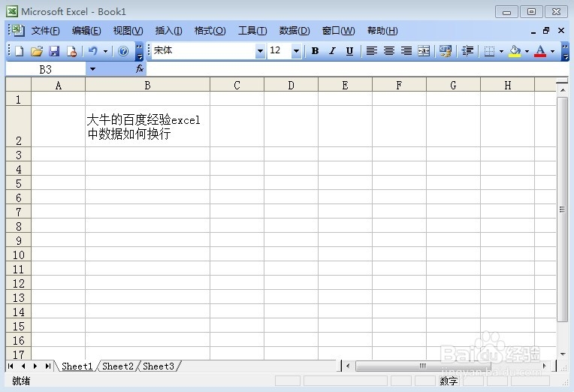Click the Merge and Center icon

(x=424, y=51)
